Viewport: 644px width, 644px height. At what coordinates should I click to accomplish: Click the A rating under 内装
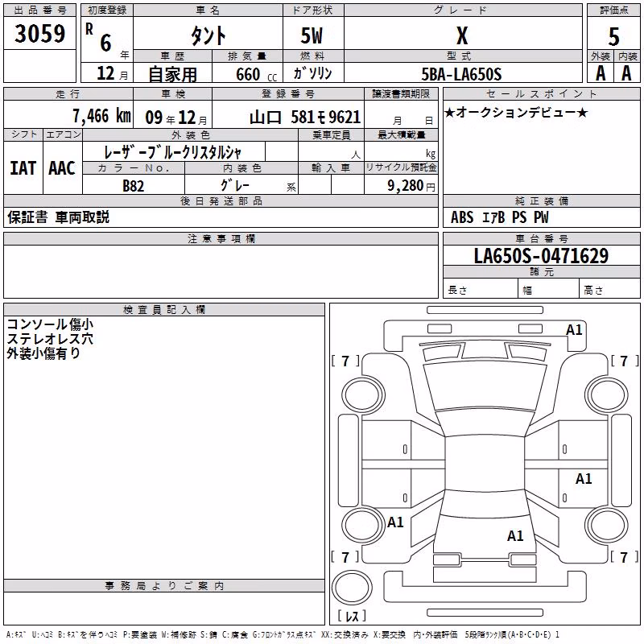tap(626, 73)
